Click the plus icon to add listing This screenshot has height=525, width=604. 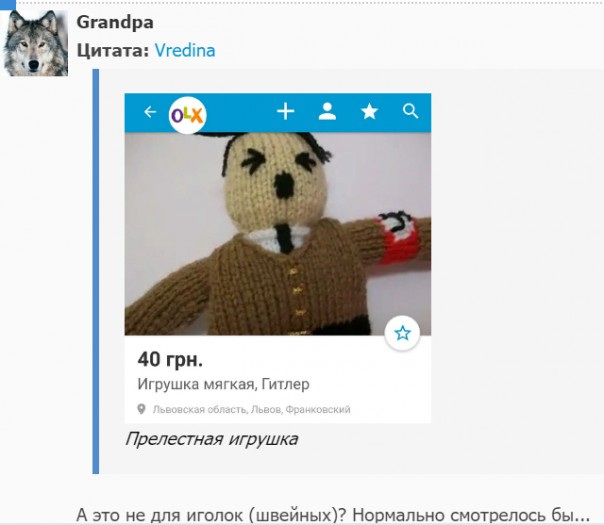(285, 112)
